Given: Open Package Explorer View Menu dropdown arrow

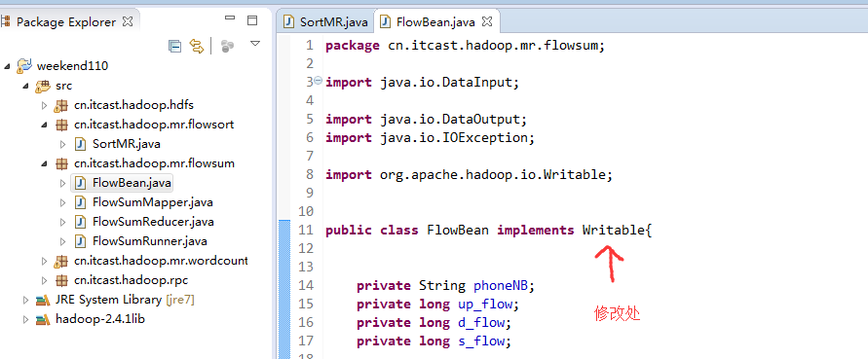Looking at the screenshot, I should (254, 44).
